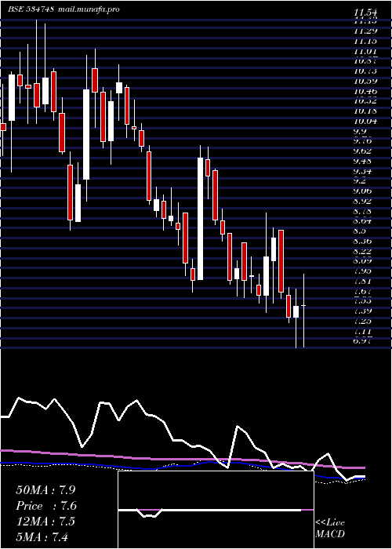The height and width of the screenshot is (549, 392).
Task: Click the 10.59 price axis label
Action: (x=365, y=82)
